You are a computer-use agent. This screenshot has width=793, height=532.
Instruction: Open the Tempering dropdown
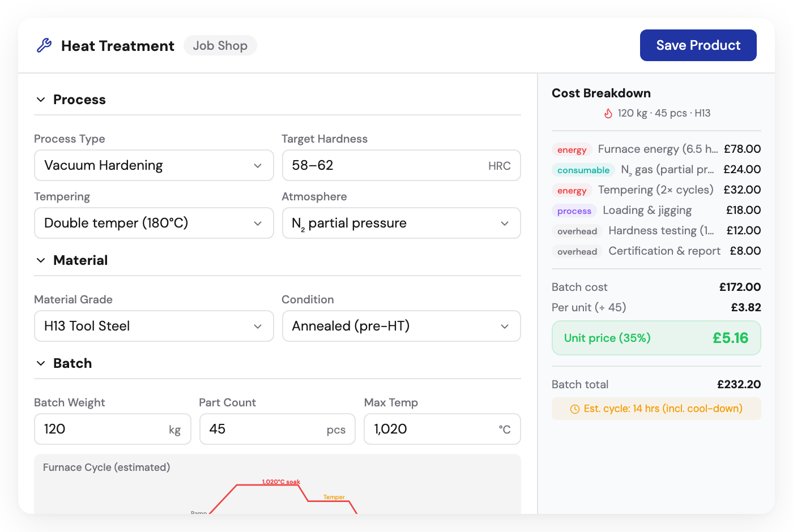click(154, 223)
